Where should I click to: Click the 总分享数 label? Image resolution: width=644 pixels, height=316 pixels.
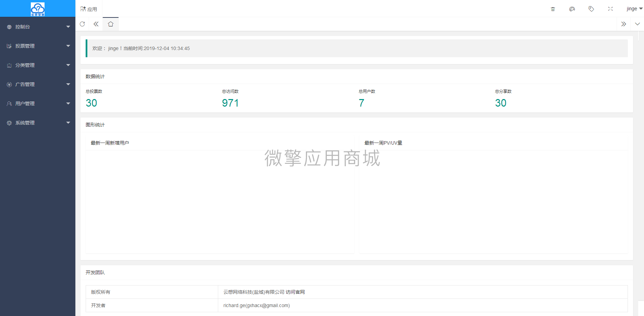point(503,91)
